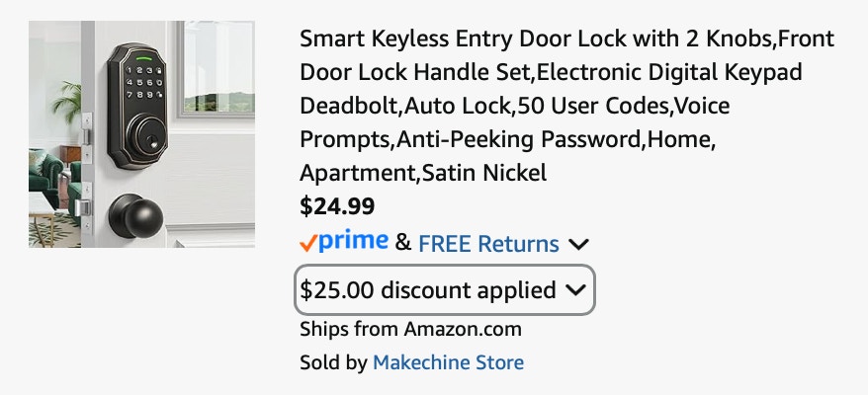Click the keypad deadbolt in product photo

137,107
